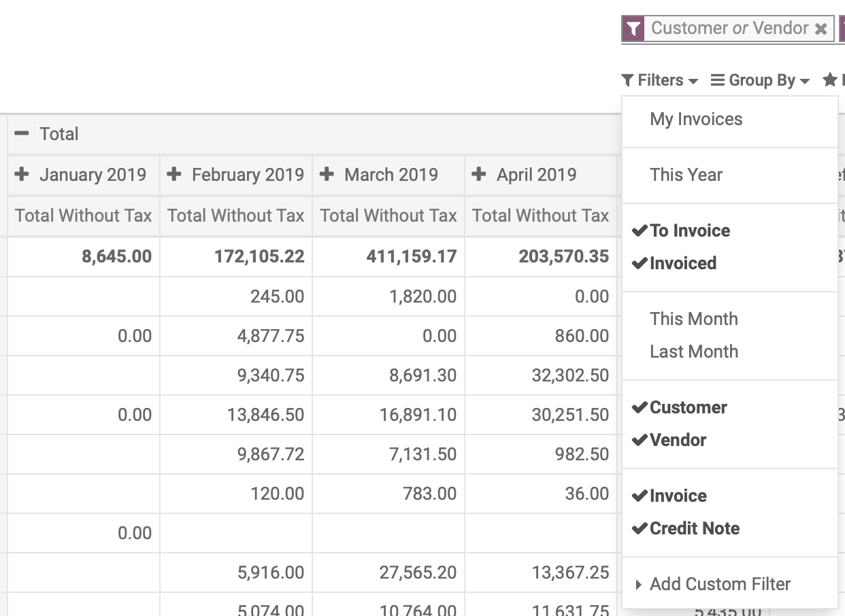Select the cell with value 860.00
845x616 pixels.
click(x=541, y=336)
